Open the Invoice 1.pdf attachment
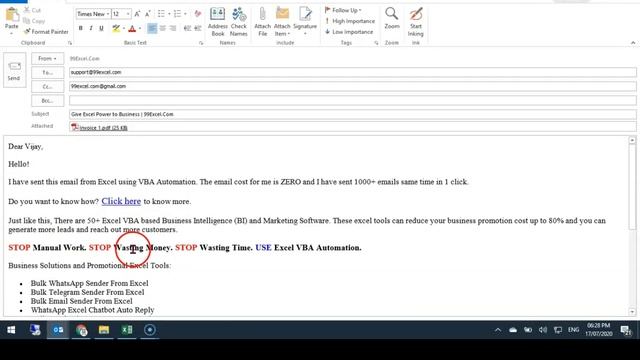The image size is (640, 360). pyautogui.click(x=100, y=128)
